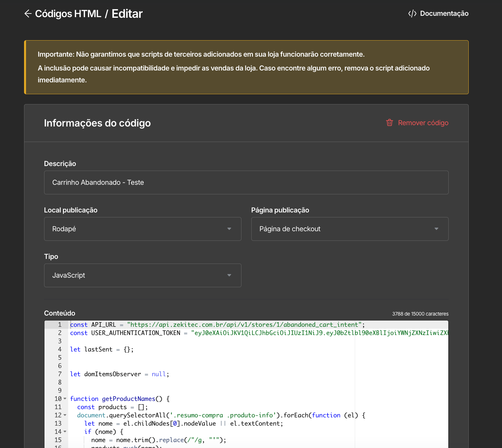Collapse the code fold at line 14
Image resolution: width=502 pixels, height=448 pixels.
click(65, 432)
